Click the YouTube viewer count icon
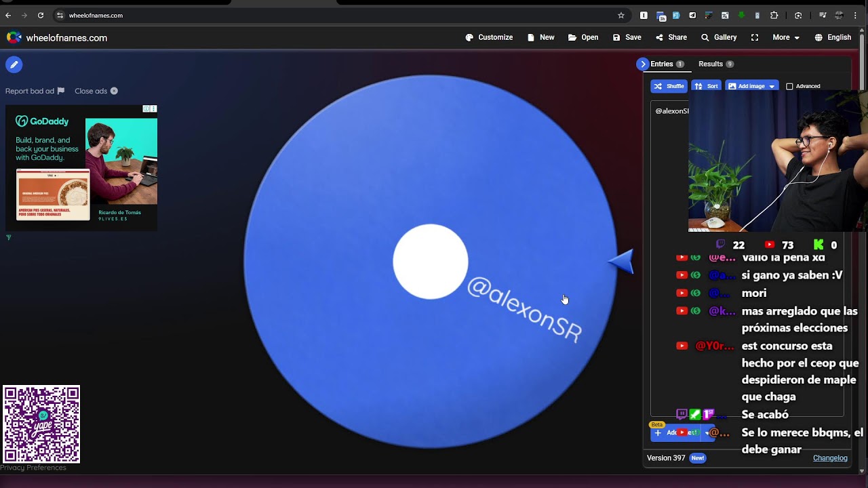 769,245
